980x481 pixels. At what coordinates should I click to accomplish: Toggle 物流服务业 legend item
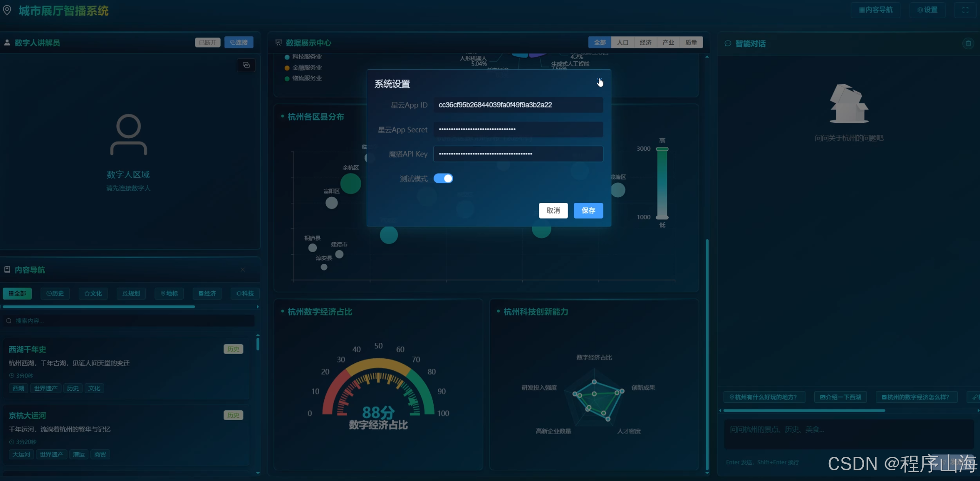(303, 79)
